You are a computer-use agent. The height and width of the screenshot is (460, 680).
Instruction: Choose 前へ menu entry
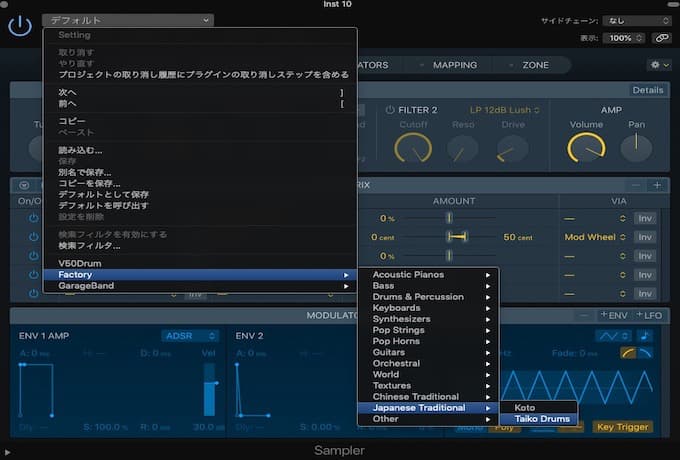point(201,104)
